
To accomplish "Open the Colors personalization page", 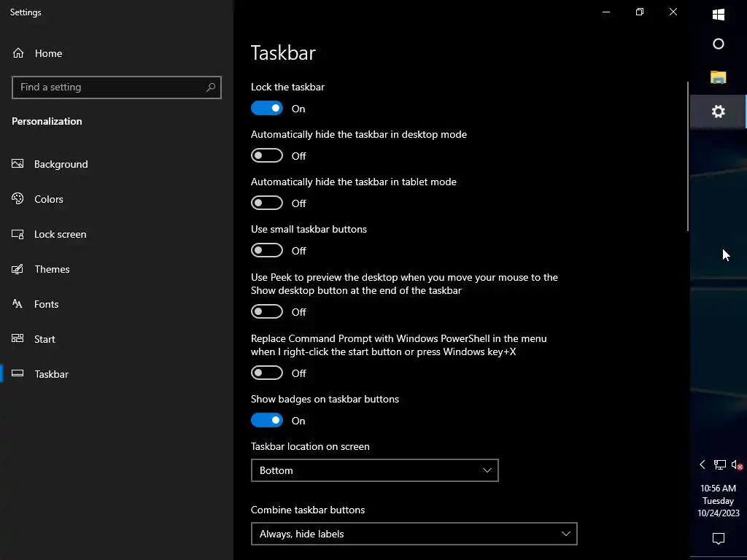I will tap(49, 199).
